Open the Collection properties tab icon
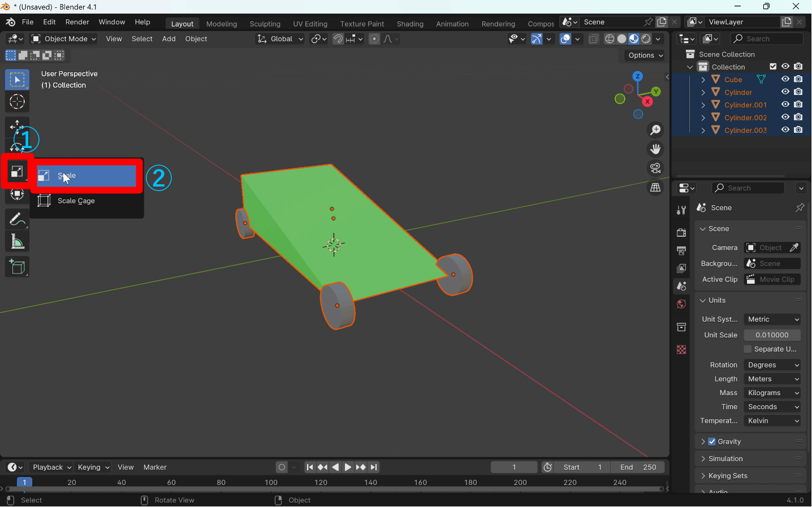The image size is (812, 507). coord(681,327)
